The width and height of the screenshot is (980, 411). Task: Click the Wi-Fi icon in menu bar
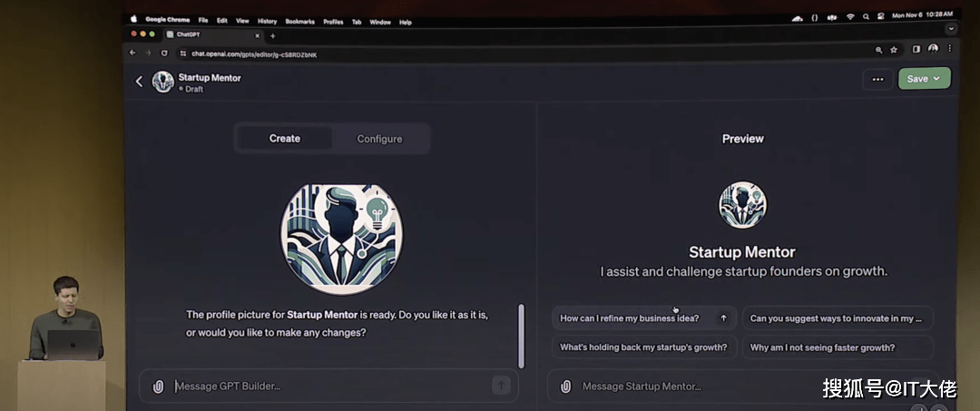[x=848, y=17]
